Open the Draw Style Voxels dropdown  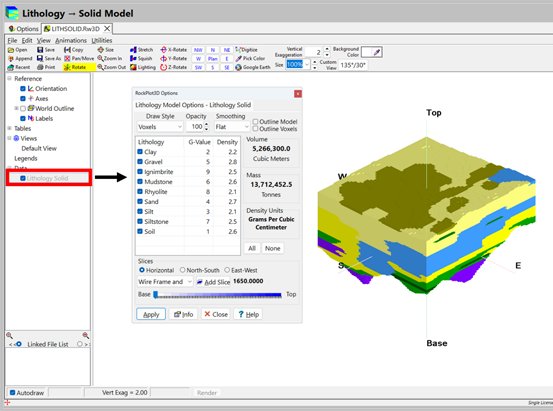tap(160, 127)
